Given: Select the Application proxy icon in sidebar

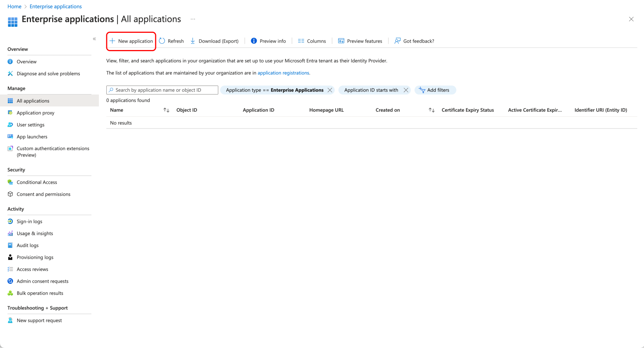Looking at the screenshot, I should coord(10,112).
